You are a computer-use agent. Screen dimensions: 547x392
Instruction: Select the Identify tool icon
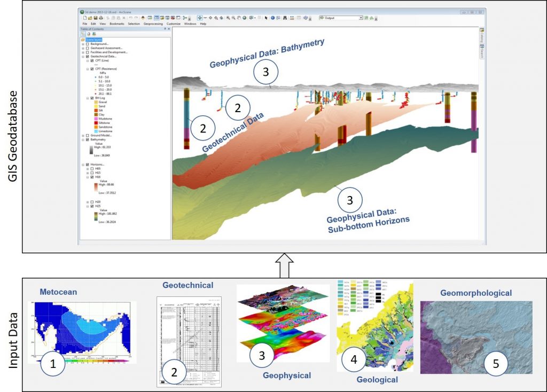tap(272, 18)
